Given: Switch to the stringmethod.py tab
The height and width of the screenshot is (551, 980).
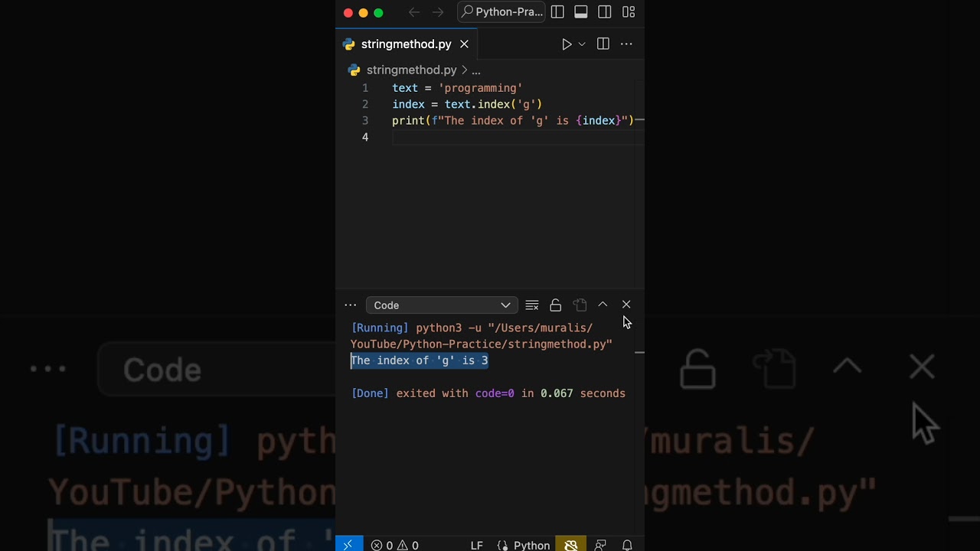Looking at the screenshot, I should pos(407,44).
